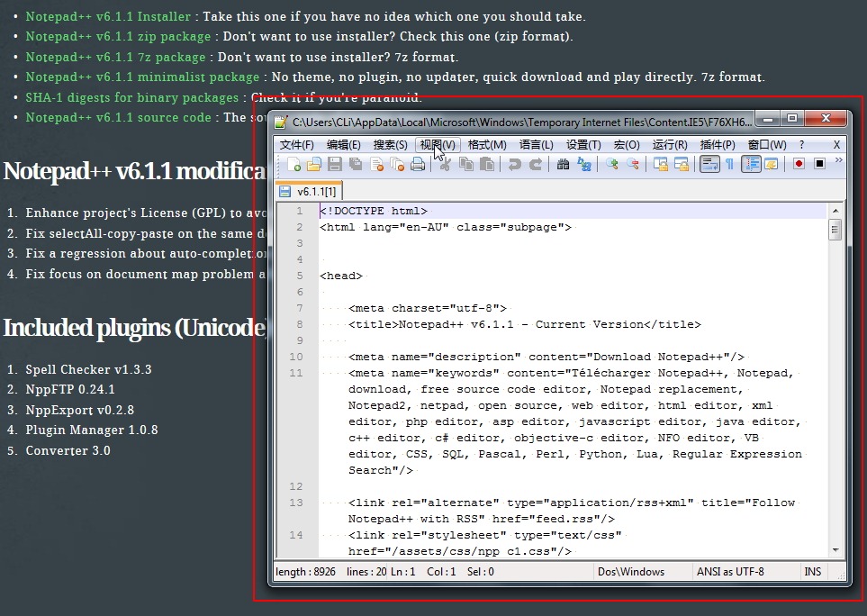Toggle the Word wrap toolbar button
The width and height of the screenshot is (867, 616).
pos(709,164)
